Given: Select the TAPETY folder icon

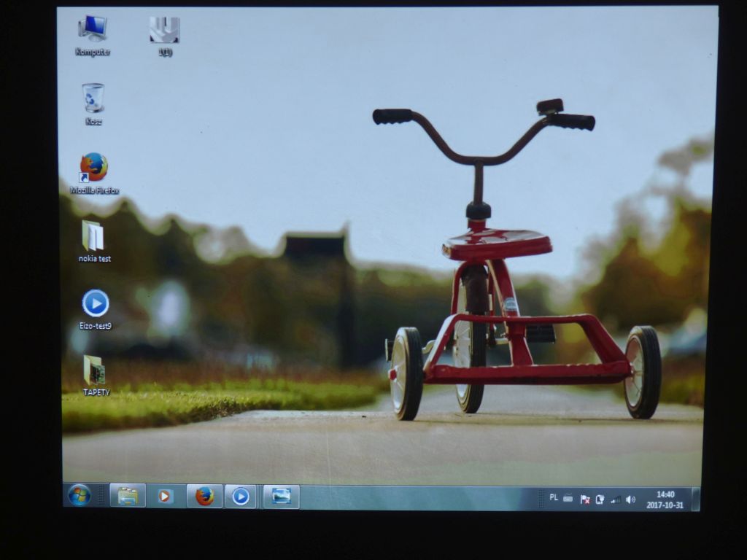Looking at the screenshot, I should click(96, 376).
